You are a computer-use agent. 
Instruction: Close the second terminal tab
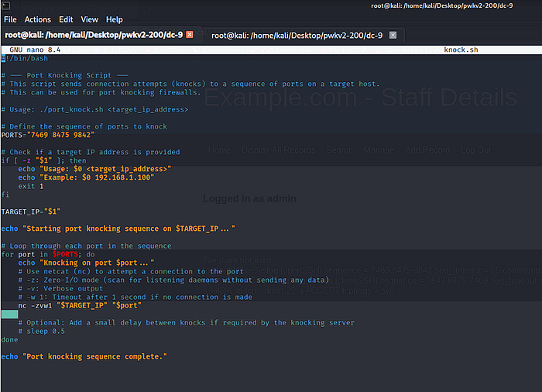pos(393,35)
